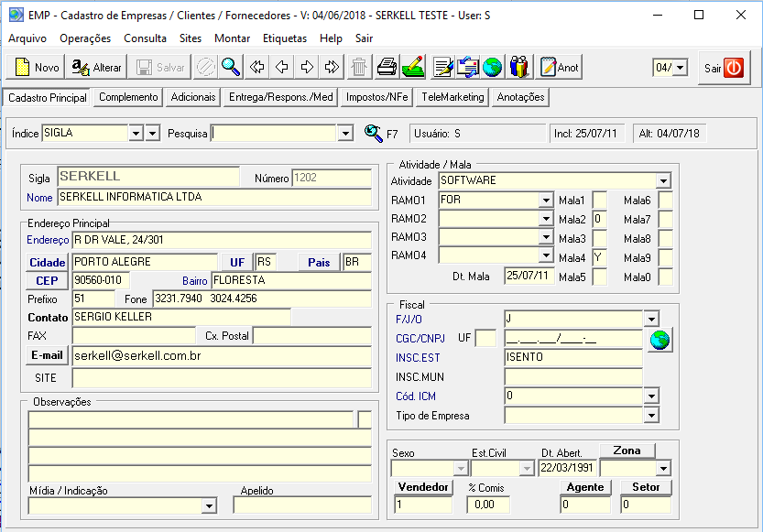This screenshot has height=532, width=763.
Task: Open the Atividade SOFTWARE dropdown
Action: tap(663, 181)
